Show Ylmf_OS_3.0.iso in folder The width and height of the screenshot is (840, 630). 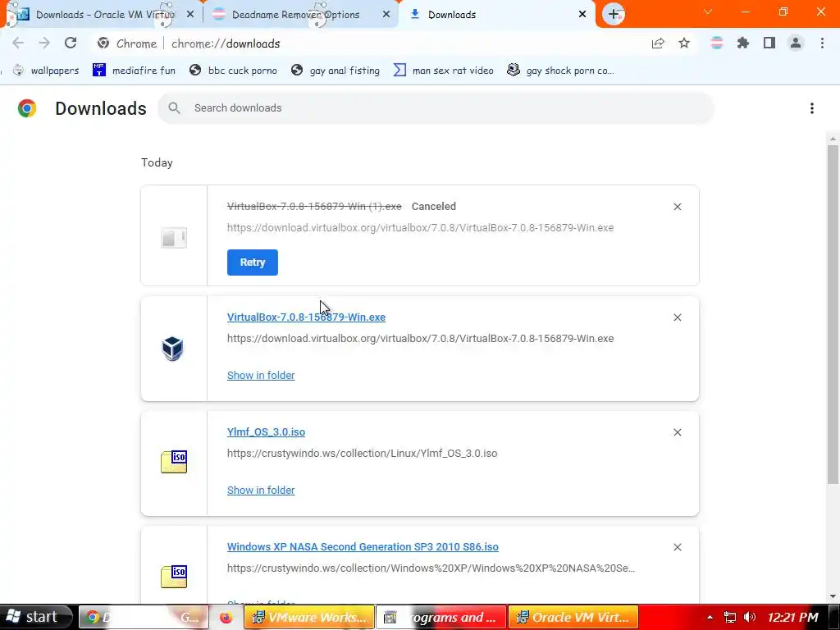(261, 491)
